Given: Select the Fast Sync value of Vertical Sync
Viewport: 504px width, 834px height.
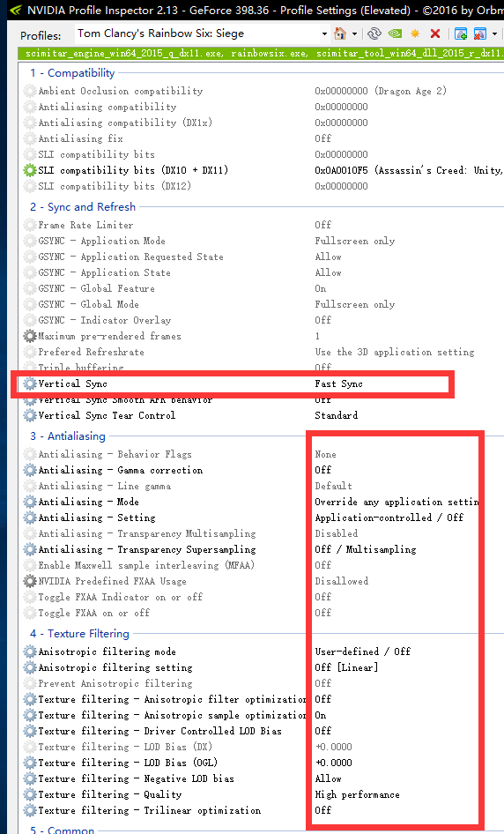Looking at the screenshot, I should tap(338, 383).
